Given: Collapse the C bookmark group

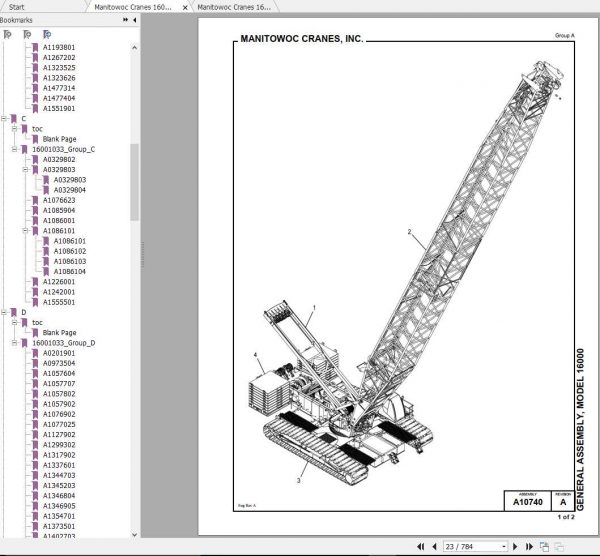Looking at the screenshot, I should pyautogui.click(x=4, y=119).
